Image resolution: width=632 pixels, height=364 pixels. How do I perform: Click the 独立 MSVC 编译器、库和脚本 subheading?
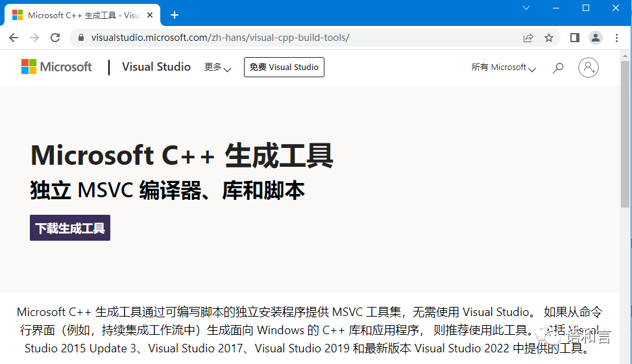tap(167, 190)
